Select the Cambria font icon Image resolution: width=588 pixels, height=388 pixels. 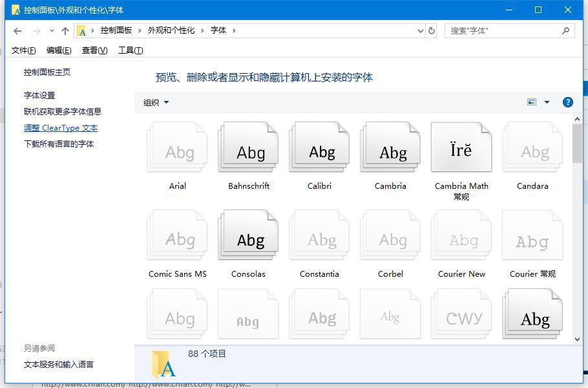[x=390, y=147]
